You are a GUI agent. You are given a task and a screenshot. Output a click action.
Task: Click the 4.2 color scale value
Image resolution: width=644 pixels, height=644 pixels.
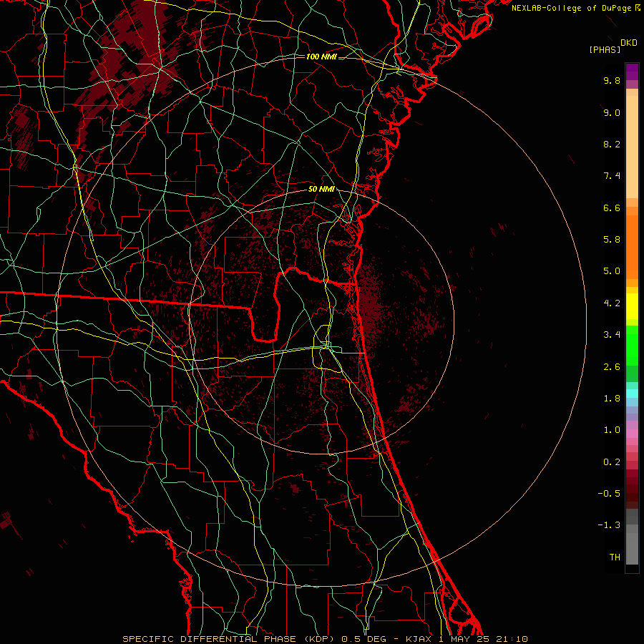pos(612,303)
